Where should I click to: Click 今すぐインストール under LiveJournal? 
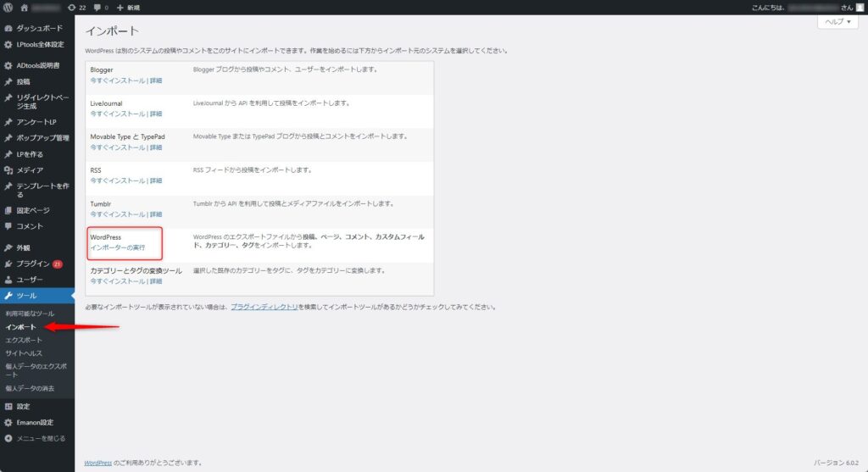point(117,114)
